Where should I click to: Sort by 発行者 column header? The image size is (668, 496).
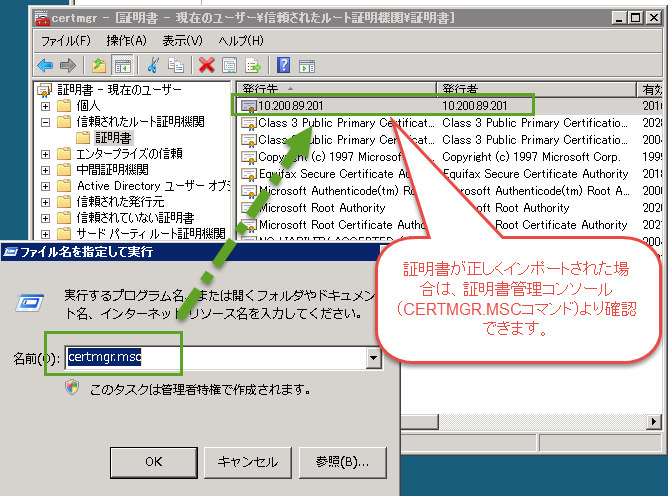pos(537,89)
